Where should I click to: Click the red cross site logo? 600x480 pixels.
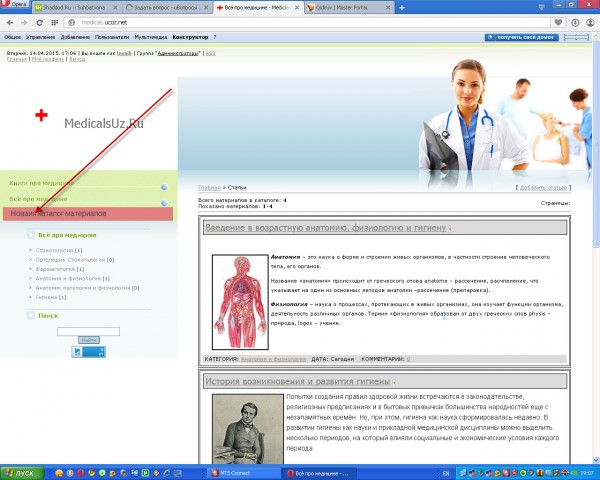(x=41, y=115)
